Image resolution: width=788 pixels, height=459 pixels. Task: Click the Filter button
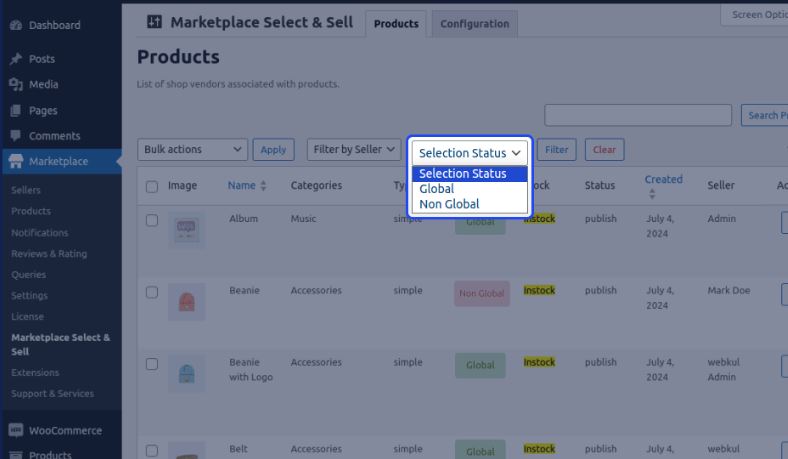556,149
